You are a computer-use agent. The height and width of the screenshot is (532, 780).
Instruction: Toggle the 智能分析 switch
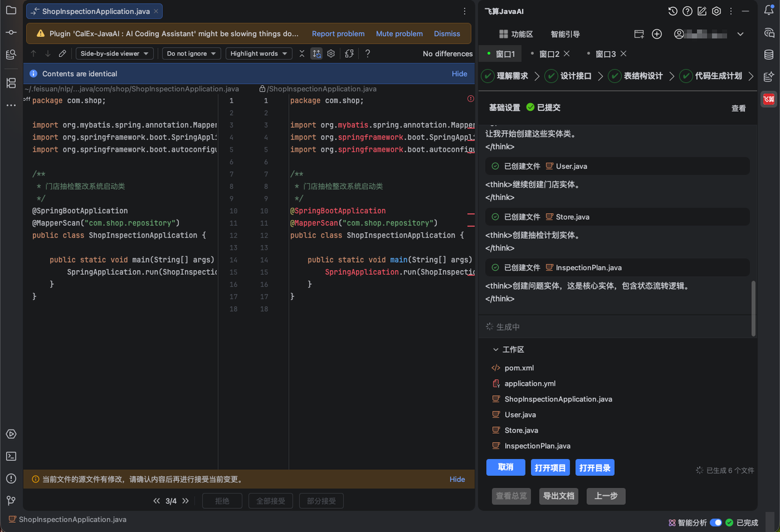point(716,523)
